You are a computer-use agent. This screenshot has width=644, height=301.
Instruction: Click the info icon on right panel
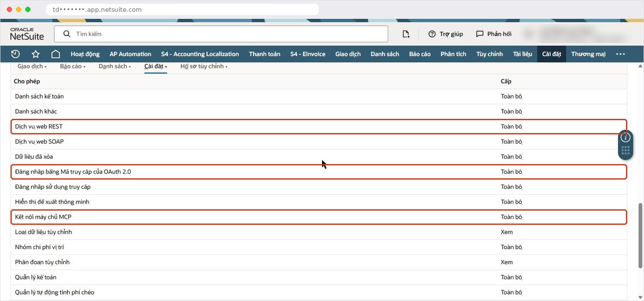coord(625,137)
